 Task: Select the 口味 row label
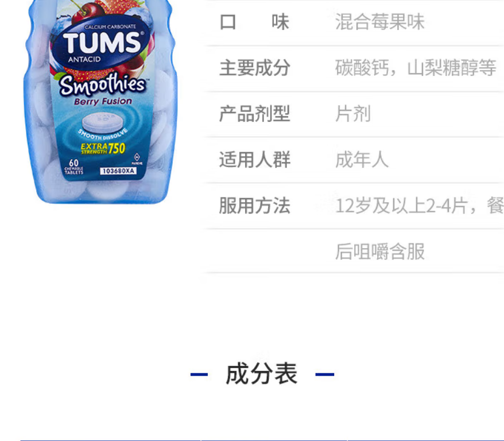point(254,22)
